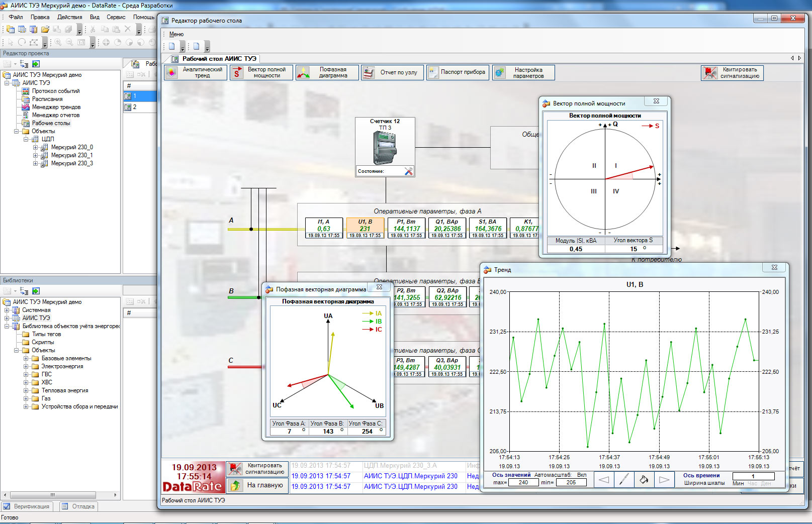Open Вектор полной мощности tool
The image size is (812, 524).
pos(261,73)
